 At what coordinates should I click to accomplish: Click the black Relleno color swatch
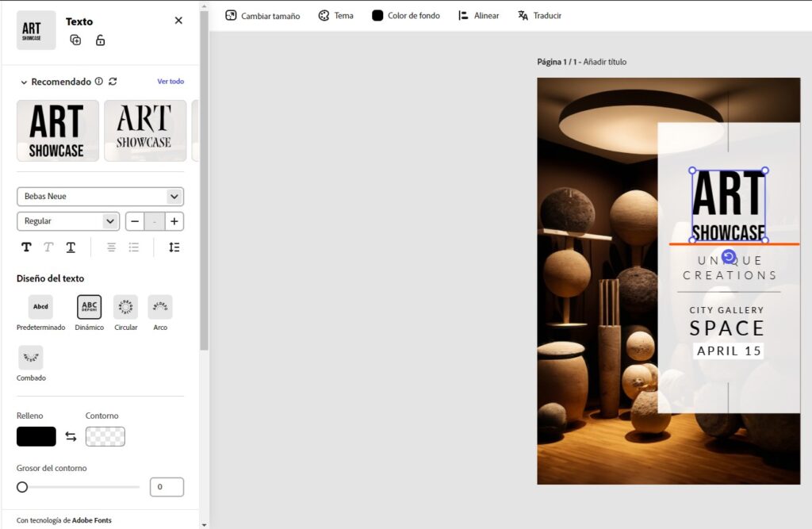pyautogui.click(x=36, y=436)
